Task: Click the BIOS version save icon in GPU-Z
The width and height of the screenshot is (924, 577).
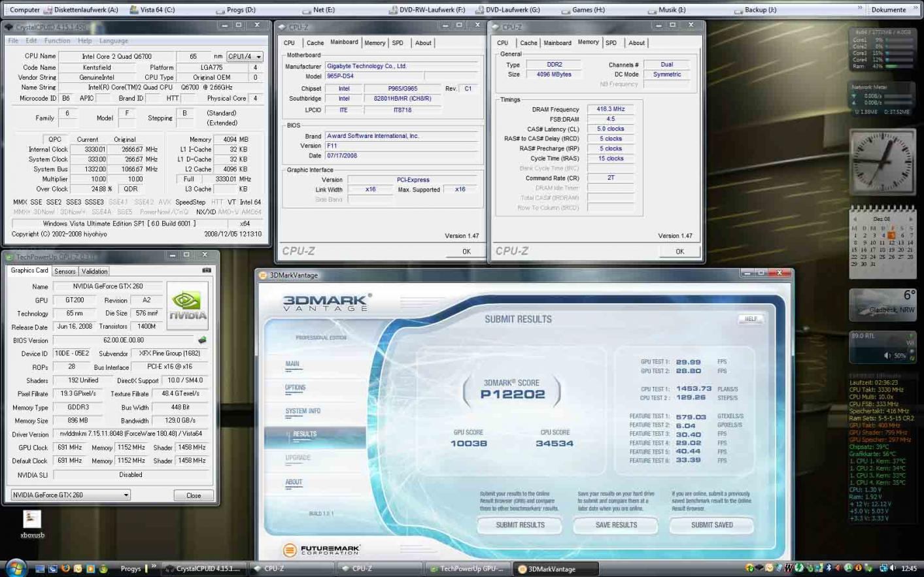Action: [202, 340]
